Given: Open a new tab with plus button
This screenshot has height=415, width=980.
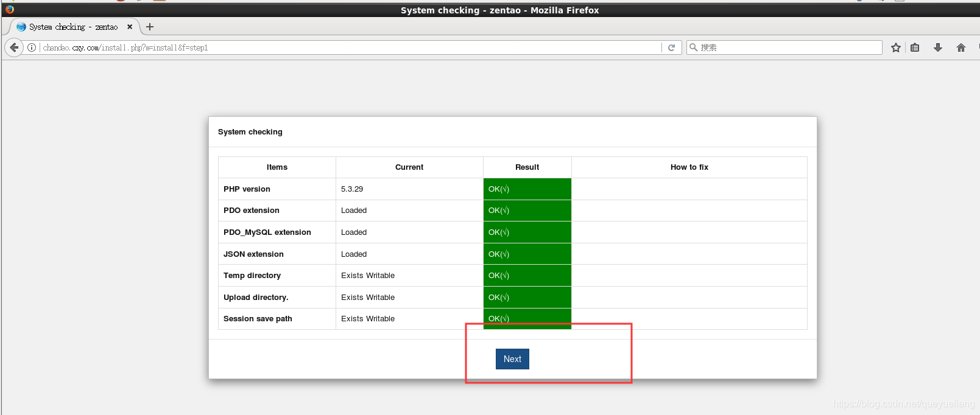Looking at the screenshot, I should tap(150, 27).
